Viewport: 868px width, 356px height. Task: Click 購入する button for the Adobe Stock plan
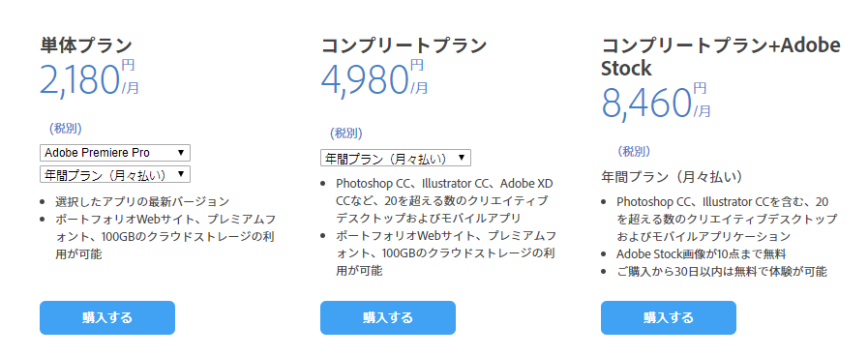[x=669, y=318]
